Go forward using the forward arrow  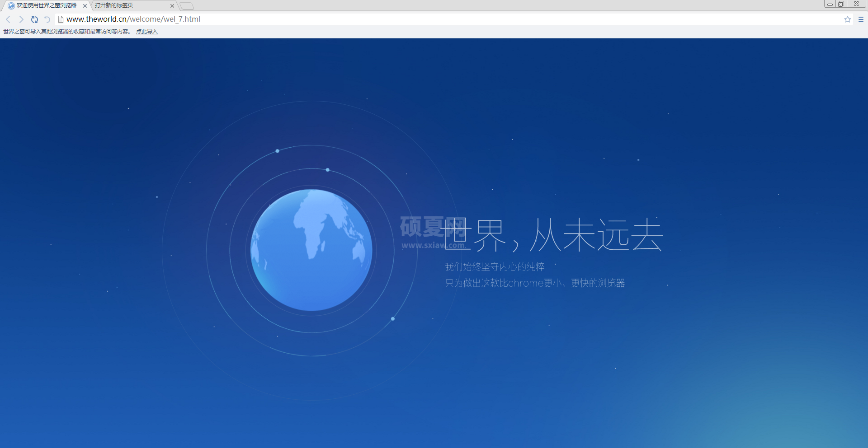[21, 19]
